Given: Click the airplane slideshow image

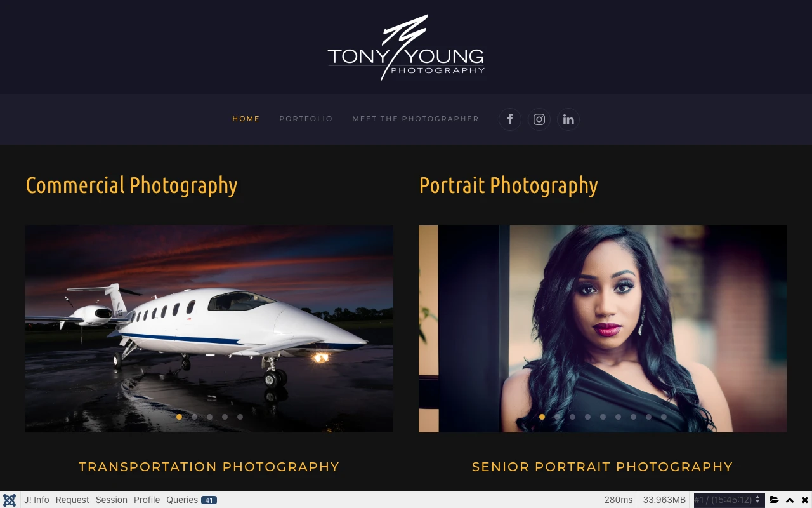Looking at the screenshot, I should 209,329.
